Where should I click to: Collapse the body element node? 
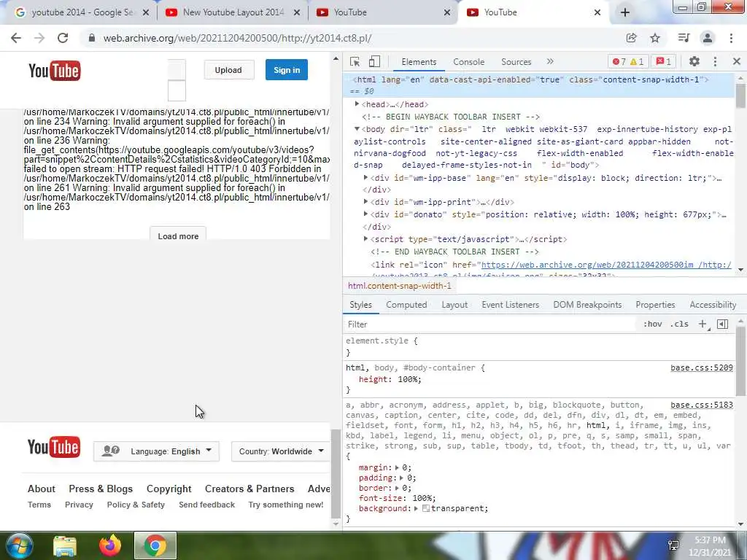[x=357, y=129]
